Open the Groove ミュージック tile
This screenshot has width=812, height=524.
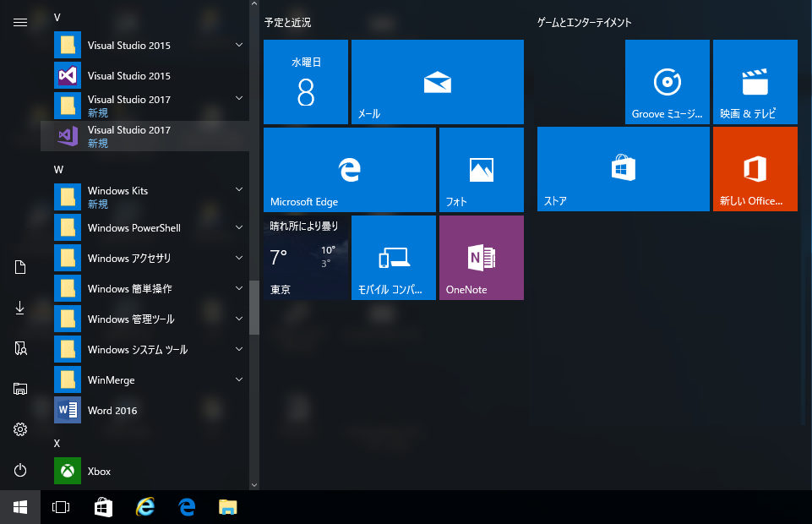coord(668,82)
